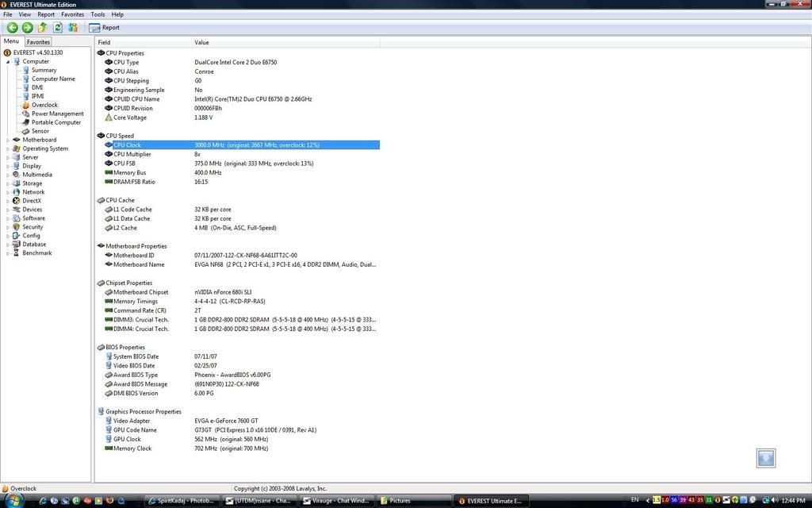Click the Value column header
812x508 pixels.
(285, 42)
